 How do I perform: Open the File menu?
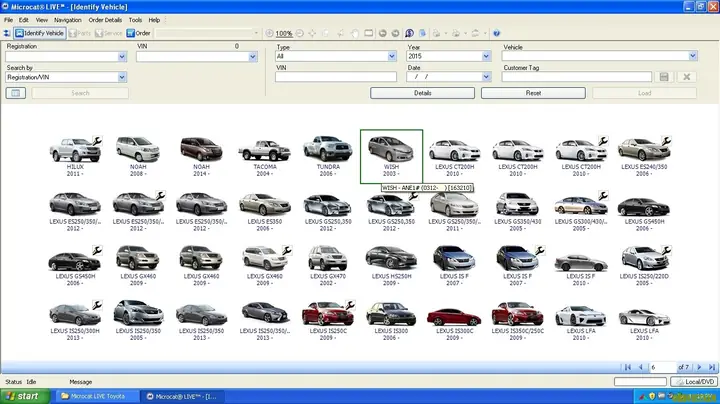coord(8,20)
